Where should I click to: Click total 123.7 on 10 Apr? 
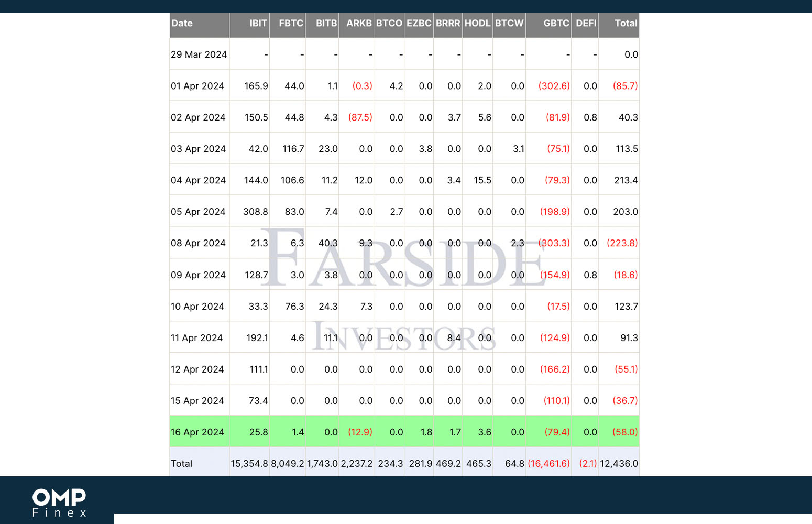(x=627, y=307)
